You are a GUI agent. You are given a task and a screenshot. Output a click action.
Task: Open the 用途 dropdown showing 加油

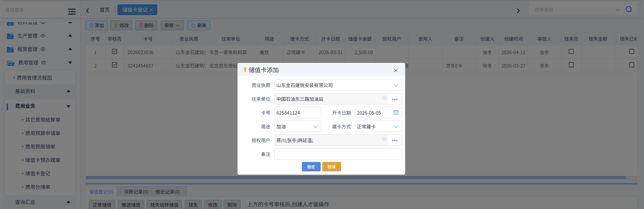pyautogui.click(x=315, y=127)
